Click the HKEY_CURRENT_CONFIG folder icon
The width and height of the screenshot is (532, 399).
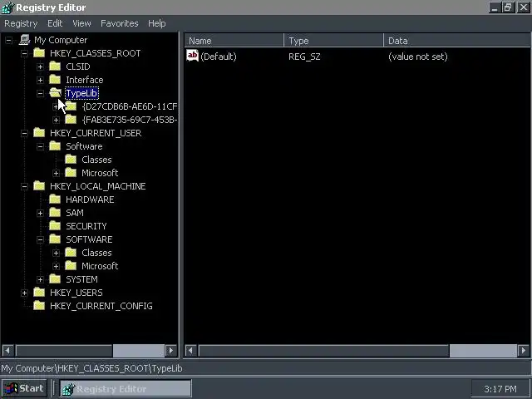tap(39, 306)
